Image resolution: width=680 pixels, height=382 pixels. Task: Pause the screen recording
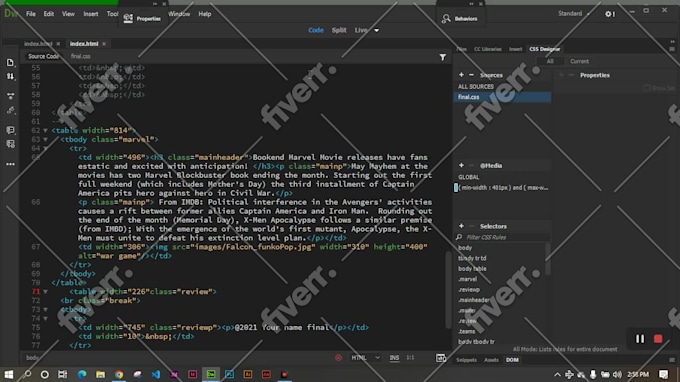click(640, 339)
